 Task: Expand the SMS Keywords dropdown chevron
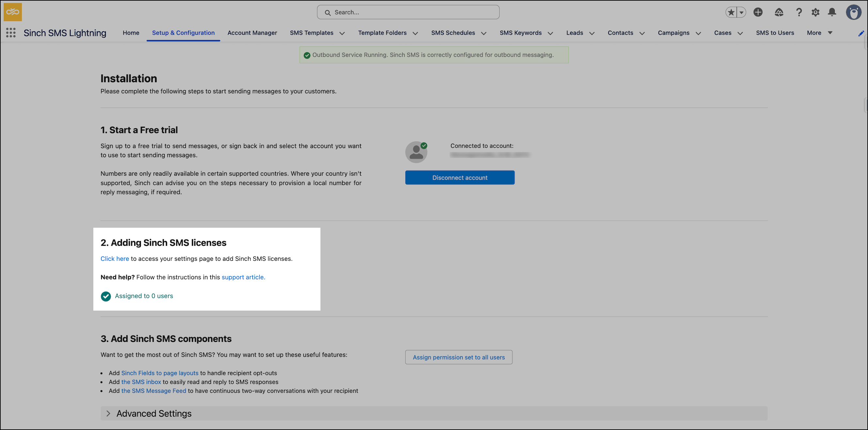click(x=550, y=33)
